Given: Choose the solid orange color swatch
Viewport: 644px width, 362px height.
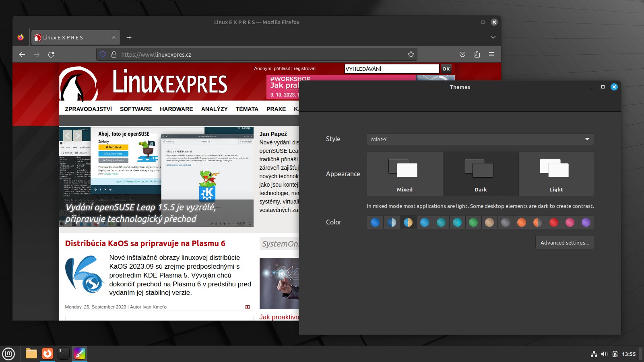Looking at the screenshot, I should pyautogui.click(x=522, y=222).
